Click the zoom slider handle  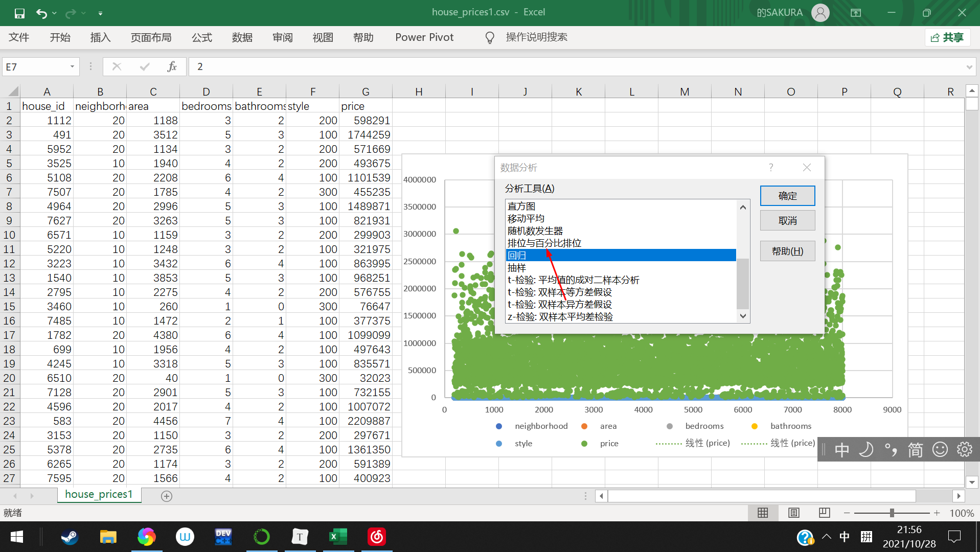[x=892, y=513]
